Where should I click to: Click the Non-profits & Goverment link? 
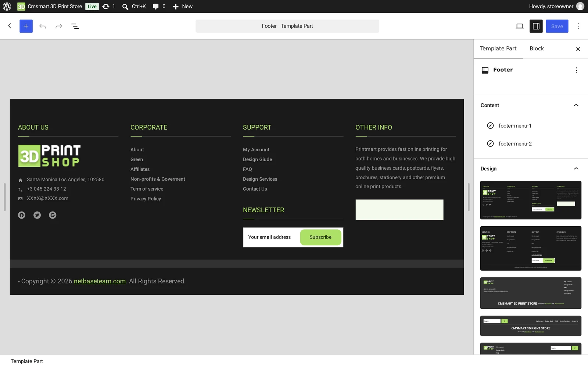[158, 179]
